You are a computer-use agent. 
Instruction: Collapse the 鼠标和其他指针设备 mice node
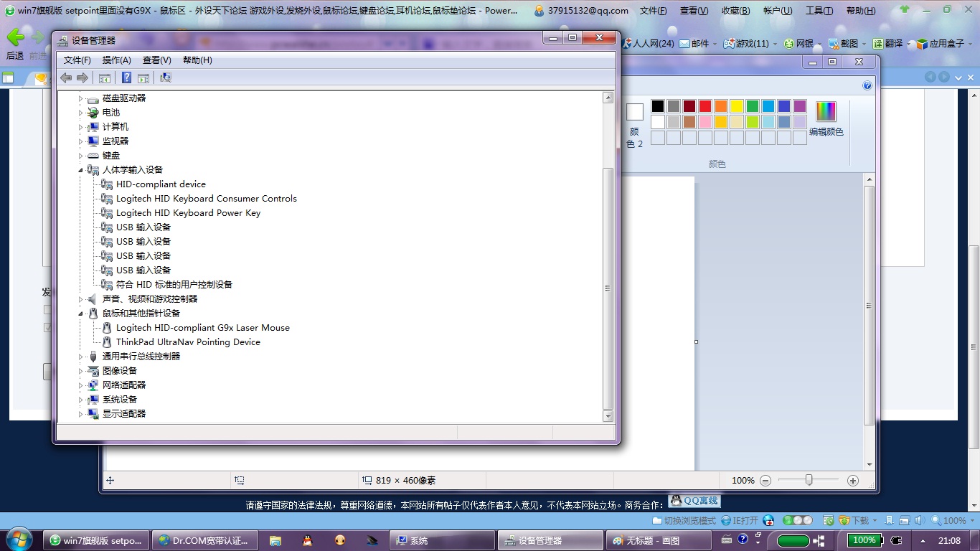point(80,314)
